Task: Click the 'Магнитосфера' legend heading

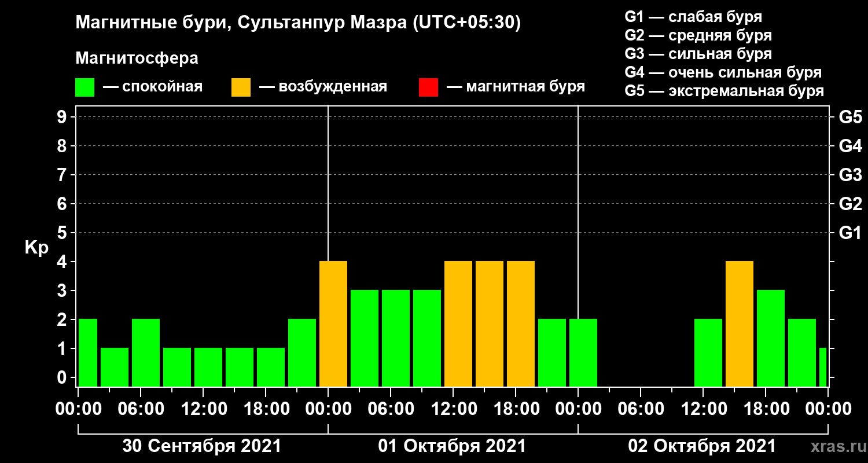Action: point(137,58)
